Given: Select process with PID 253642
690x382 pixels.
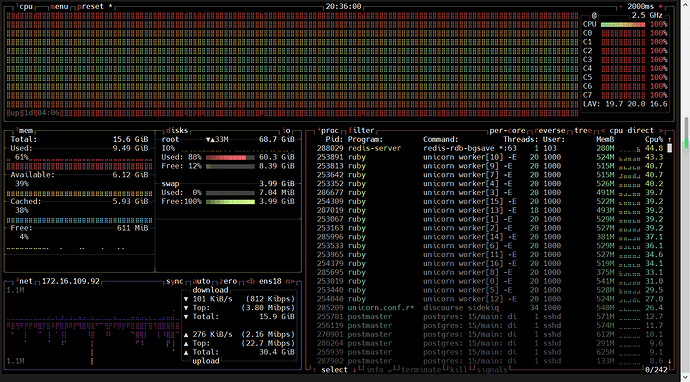Looking at the screenshot, I should tap(490, 175).
